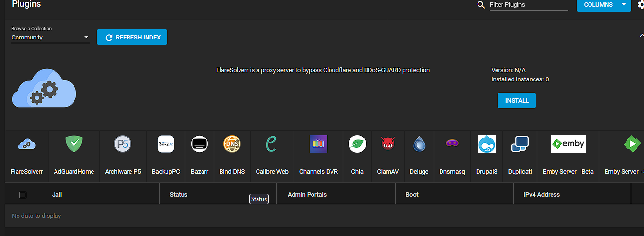Image resolution: width=644 pixels, height=236 pixels.
Task: Sort by the IPv4 Address column
Action: coord(541,195)
